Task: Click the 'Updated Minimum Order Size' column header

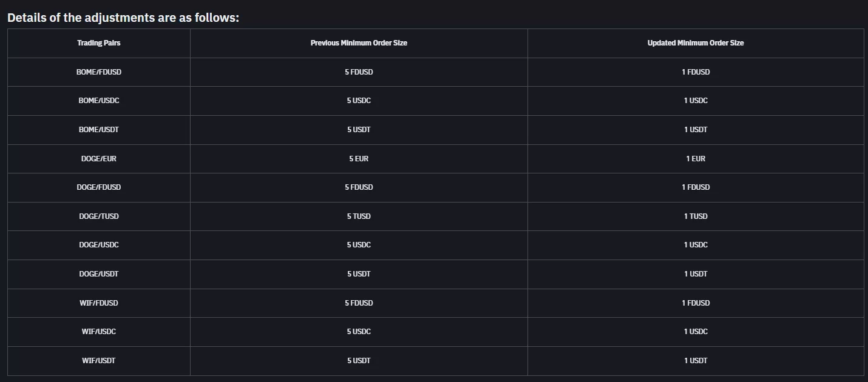Action: (x=696, y=43)
